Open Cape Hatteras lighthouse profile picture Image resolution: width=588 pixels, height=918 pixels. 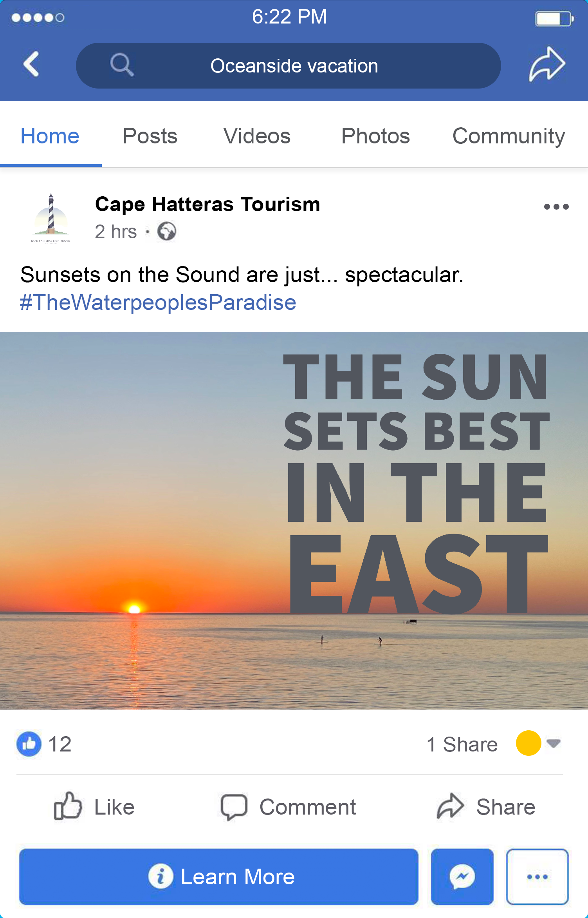pyautogui.click(x=51, y=218)
